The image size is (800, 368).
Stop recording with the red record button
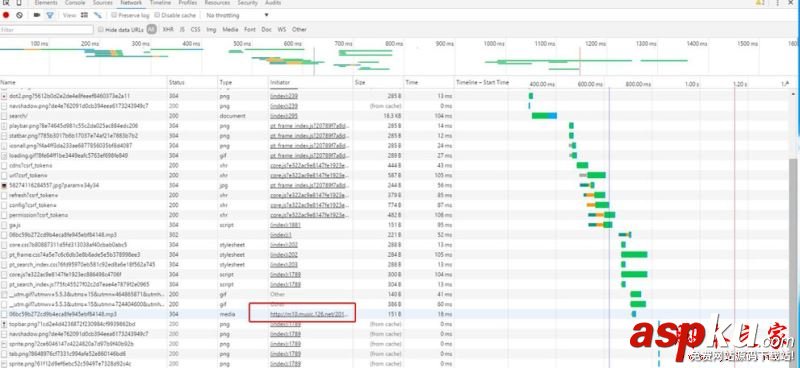pos(6,15)
